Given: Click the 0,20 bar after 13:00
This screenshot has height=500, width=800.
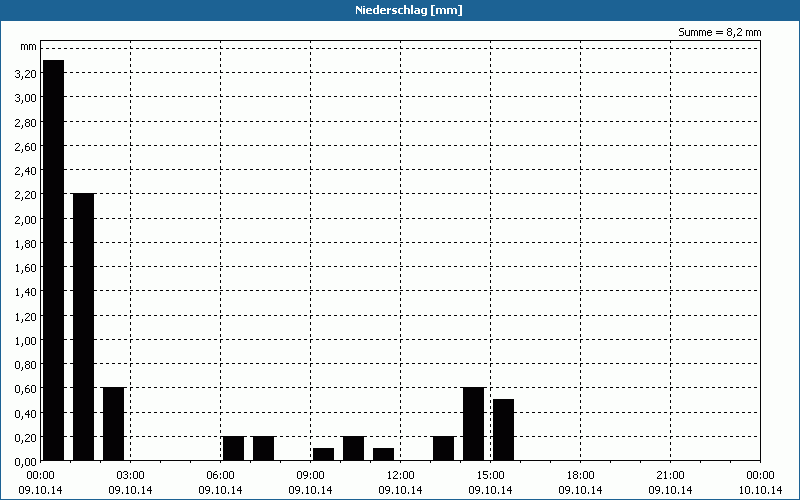Looking at the screenshot, I should pyautogui.click(x=443, y=448).
